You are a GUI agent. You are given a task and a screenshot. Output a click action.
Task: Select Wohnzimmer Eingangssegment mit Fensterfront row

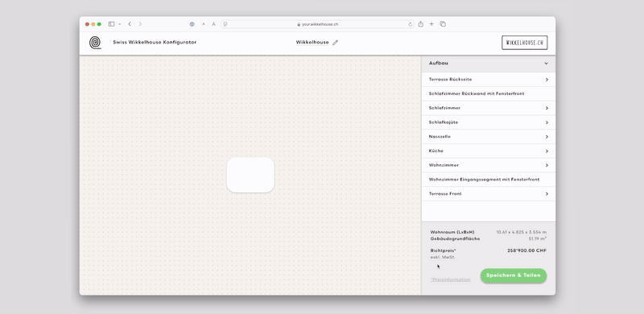tap(489, 180)
